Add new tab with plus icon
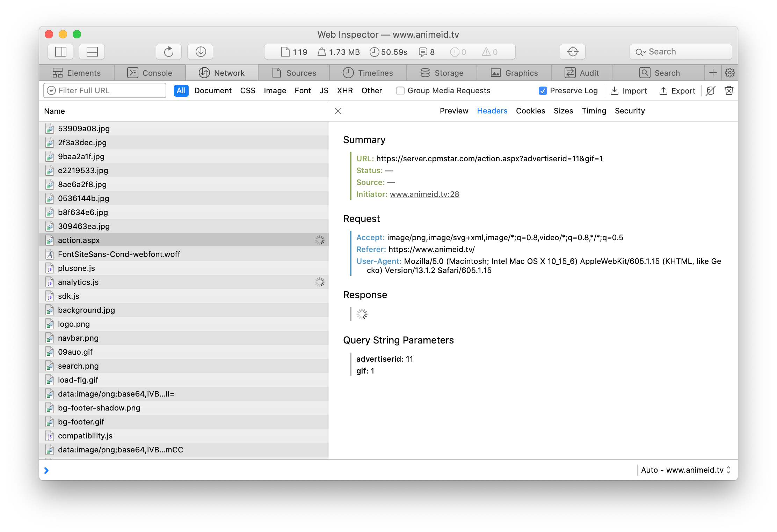The width and height of the screenshot is (777, 532). tap(713, 73)
